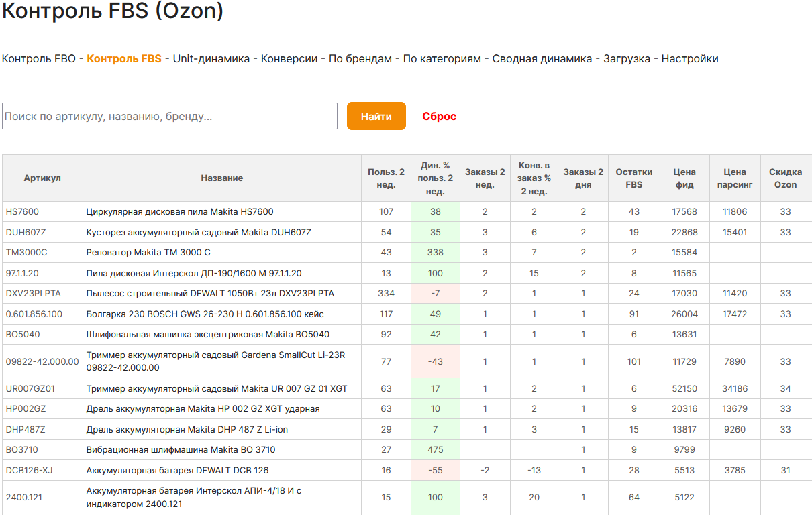Click dynamics value -43 in Gardena row
This screenshot has height=515, width=812.
(x=436, y=362)
